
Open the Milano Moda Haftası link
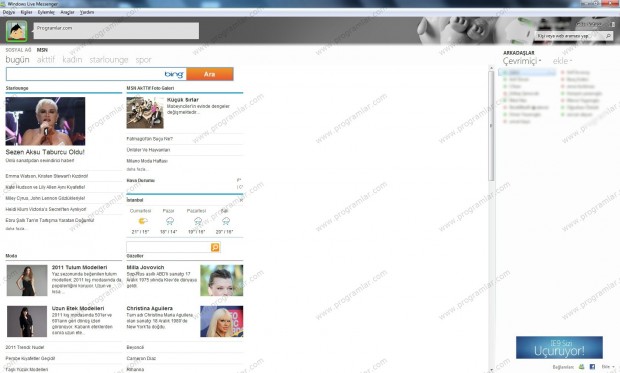click(x=147, y=161)
